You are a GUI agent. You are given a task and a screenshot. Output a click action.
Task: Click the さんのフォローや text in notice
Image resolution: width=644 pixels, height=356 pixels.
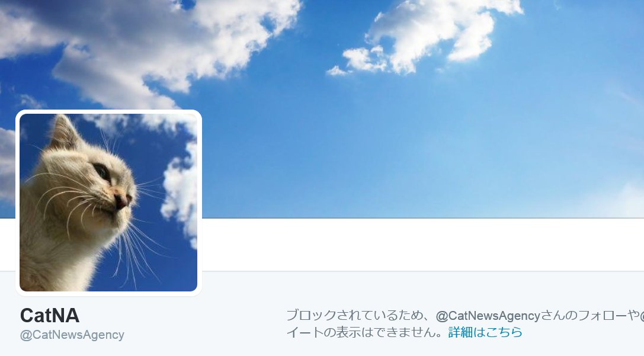pyautogui.click(x=589, y=315)
